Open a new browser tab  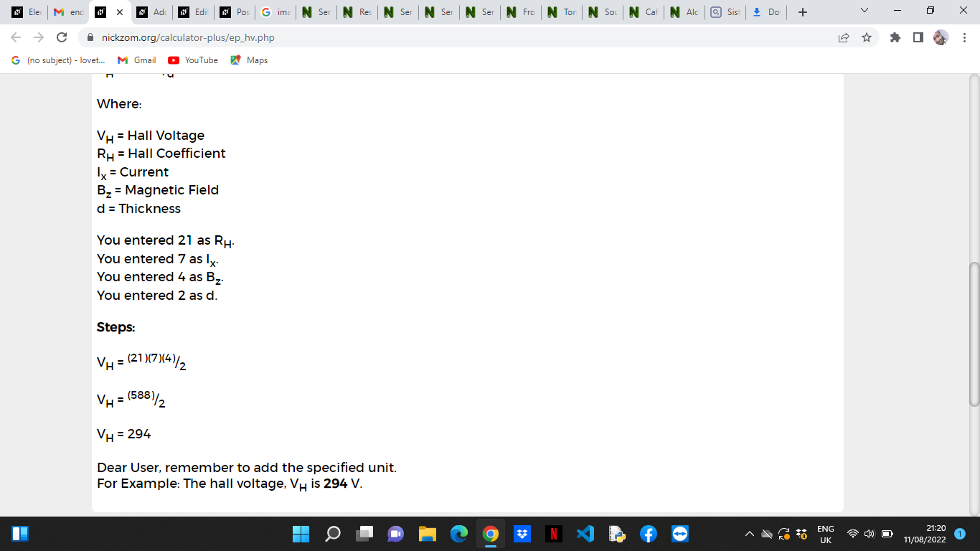[803, 12]
